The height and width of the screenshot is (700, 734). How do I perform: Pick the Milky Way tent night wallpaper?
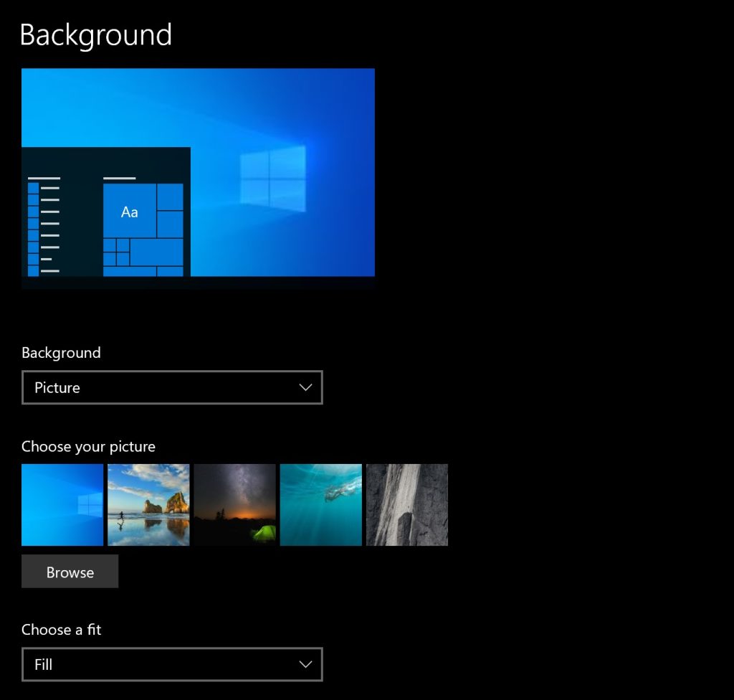point(234,505)
